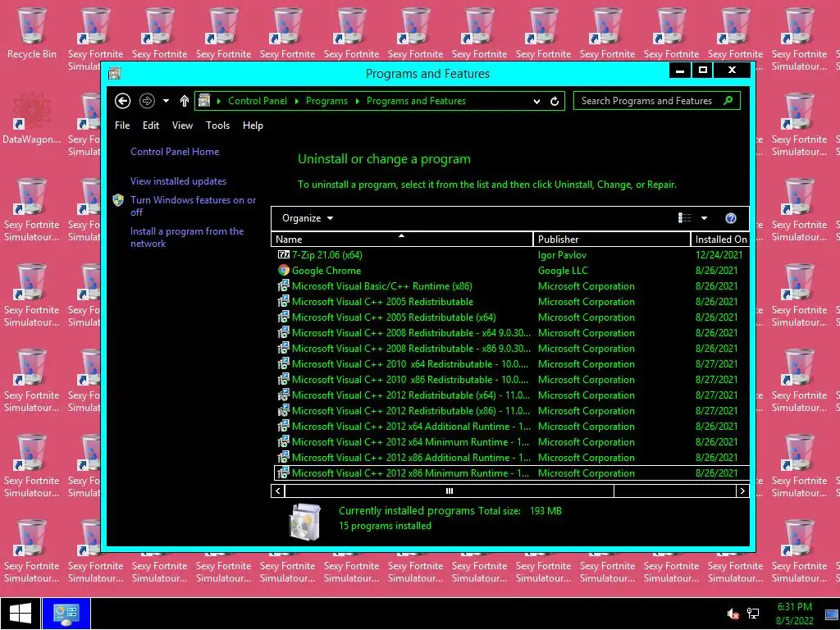This screenshot has height=630, width=840.
Task: Select the DataWagon desktop shortcut
Action: tap(32, 119)
